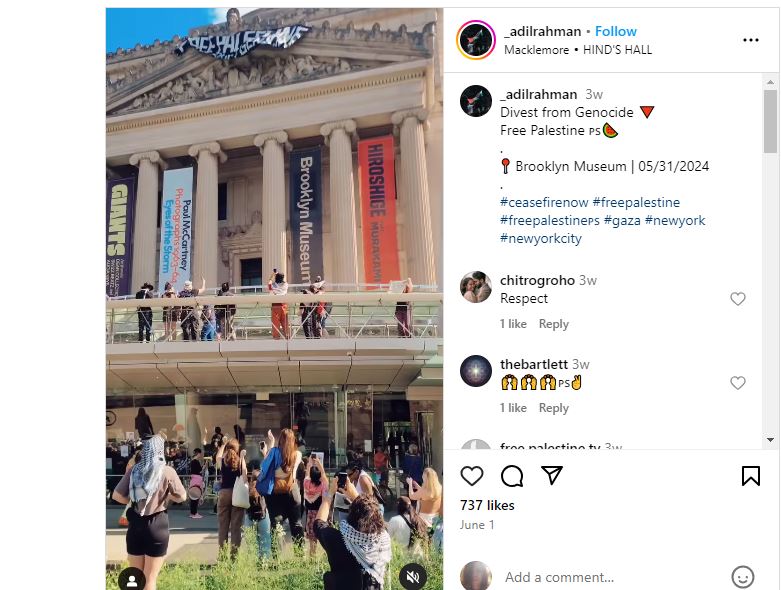Like thebartlett's comment
This screenshot has height=590, width=781.
738,383
